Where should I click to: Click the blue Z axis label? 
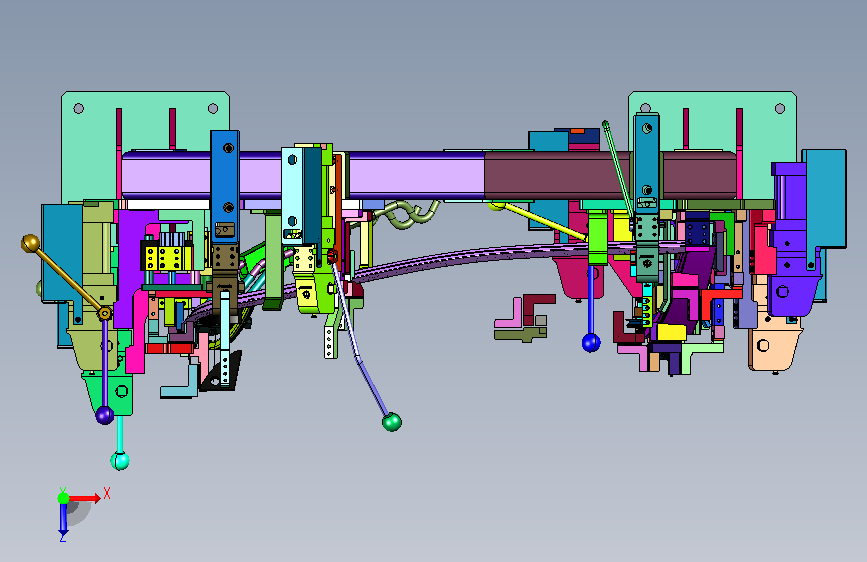tap(62, 537)
